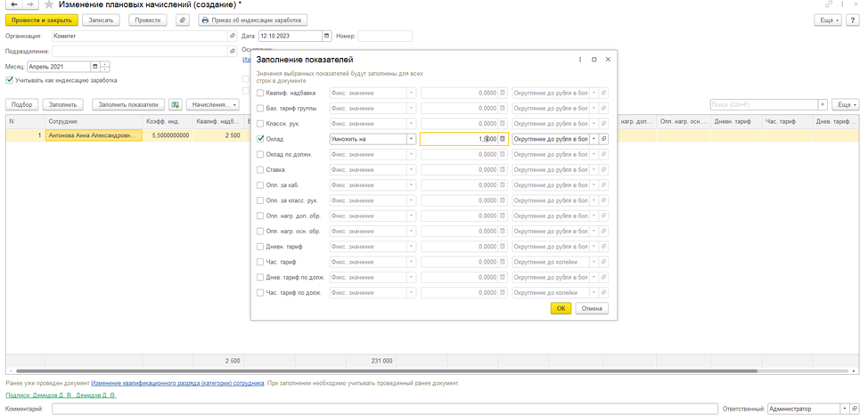Click the forward navigation arrow
Viewport: 868px width, 416px height.
29,4
